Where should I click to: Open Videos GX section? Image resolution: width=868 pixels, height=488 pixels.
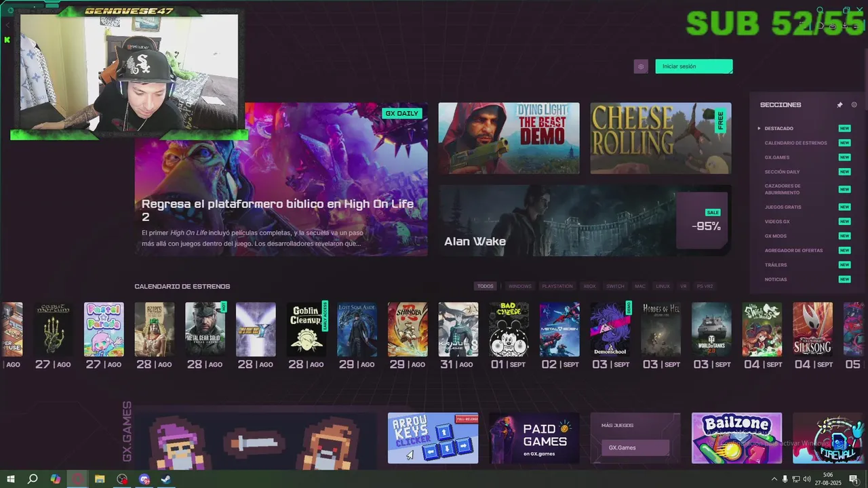777,222
